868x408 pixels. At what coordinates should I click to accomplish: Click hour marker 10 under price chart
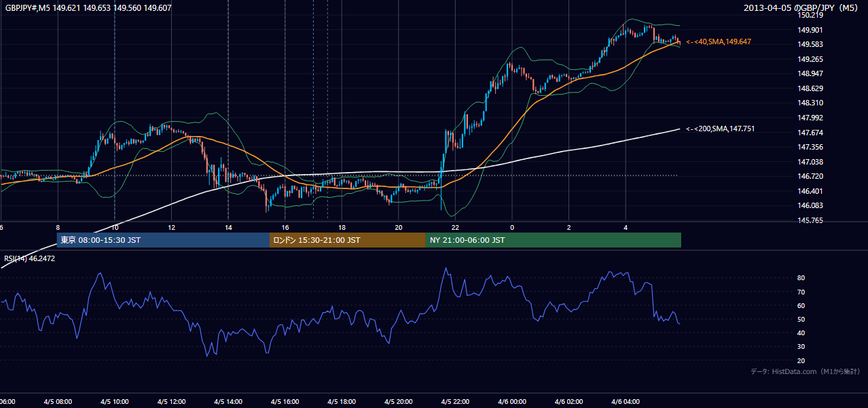tap(115, 228)
